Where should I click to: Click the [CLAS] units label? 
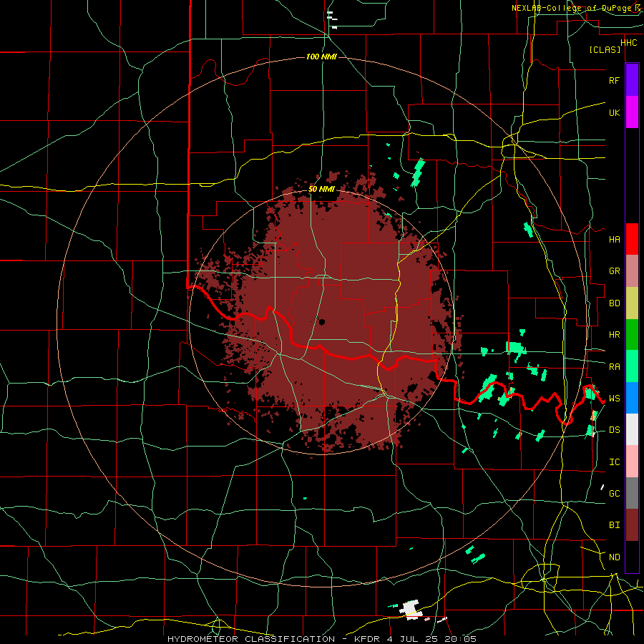tap(605, 49)
